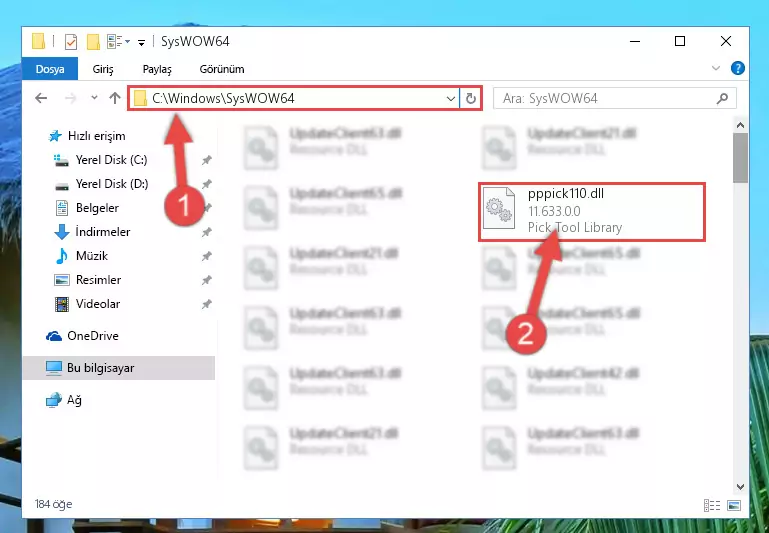This screenshot has height=533, width=769.
Task: Expand the address bar history dropdown
Action: coord(451,99)
